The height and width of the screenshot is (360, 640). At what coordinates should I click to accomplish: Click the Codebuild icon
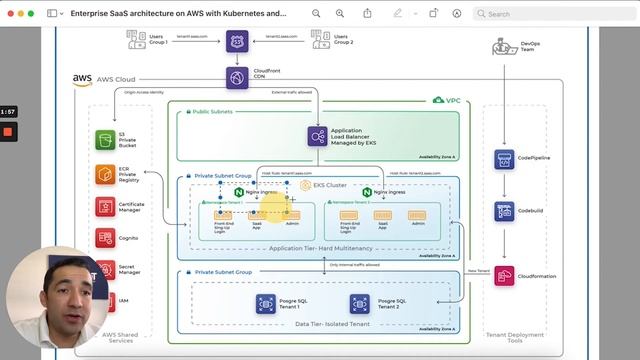[x=504, y=211]
